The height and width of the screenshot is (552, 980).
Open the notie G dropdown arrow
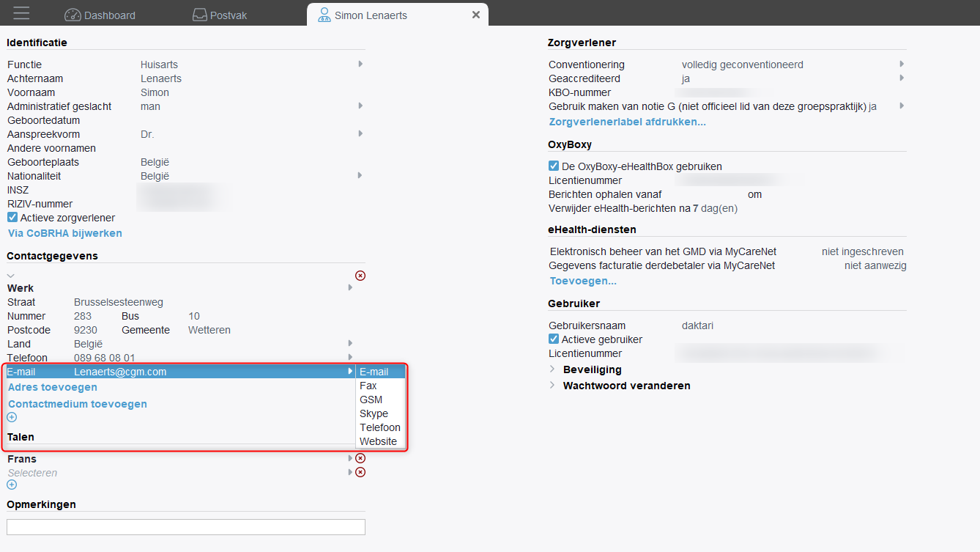pyautogui.click(x=902, y=106)
